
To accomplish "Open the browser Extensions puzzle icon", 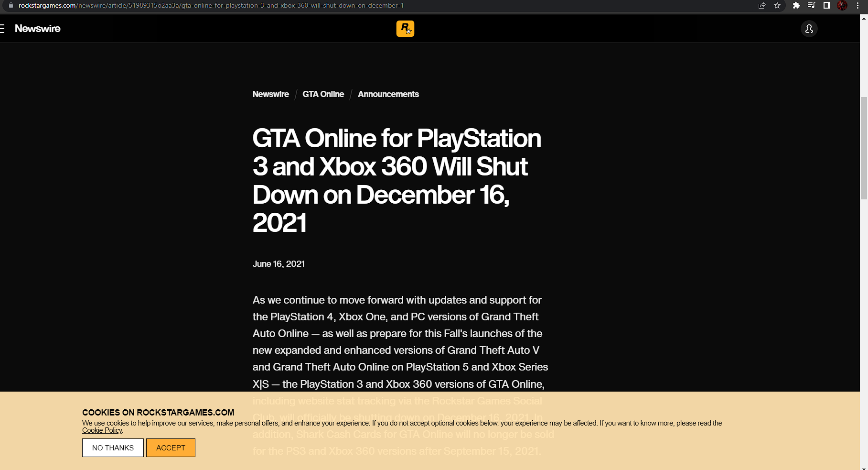I will (796, 5).
